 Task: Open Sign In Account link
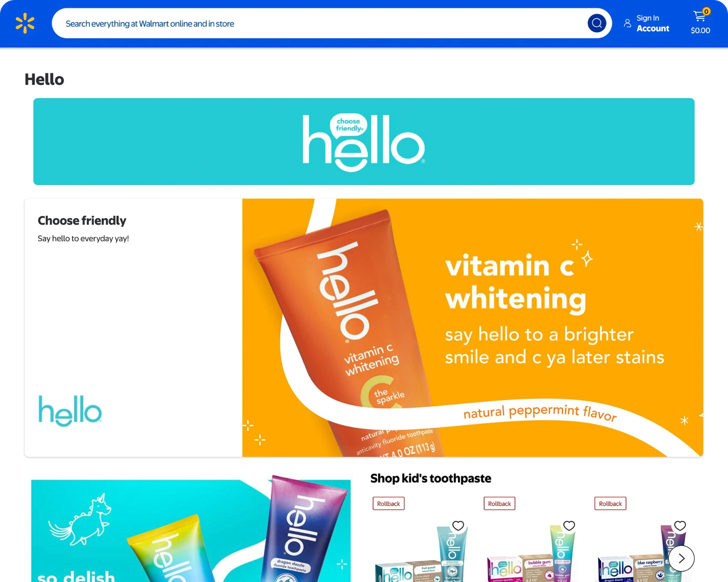tap(652, 23)
